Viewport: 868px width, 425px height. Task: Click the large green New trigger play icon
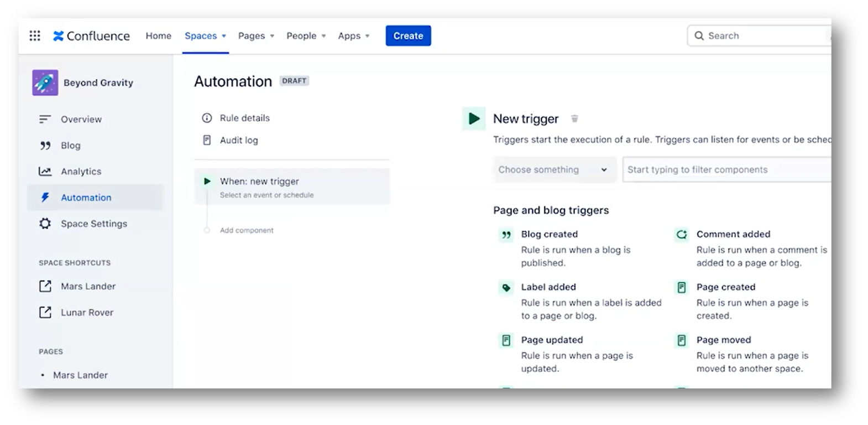click(474, 118)
